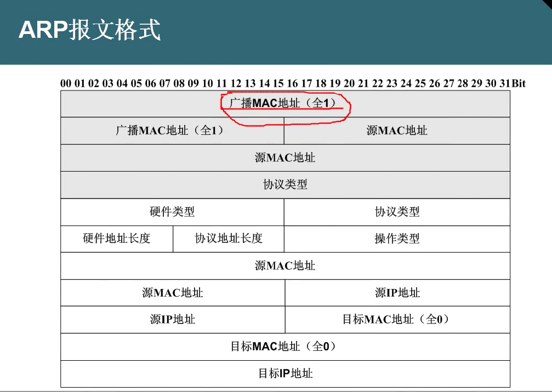Click bit number "15" in ruler
Viewport: 552px width, 392px height.
click(x=278, y=83)
